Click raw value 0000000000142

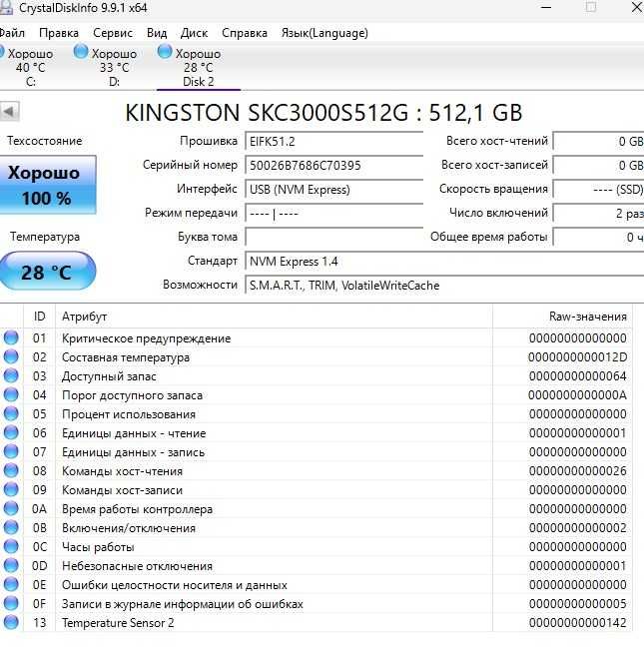[x=577, y=623]
